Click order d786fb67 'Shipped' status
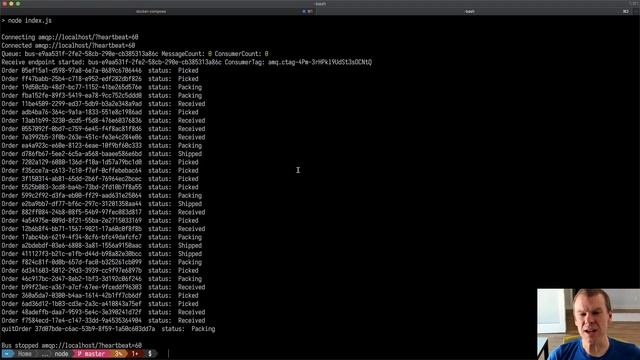This screenshot has height=360, width=640. 190,154
